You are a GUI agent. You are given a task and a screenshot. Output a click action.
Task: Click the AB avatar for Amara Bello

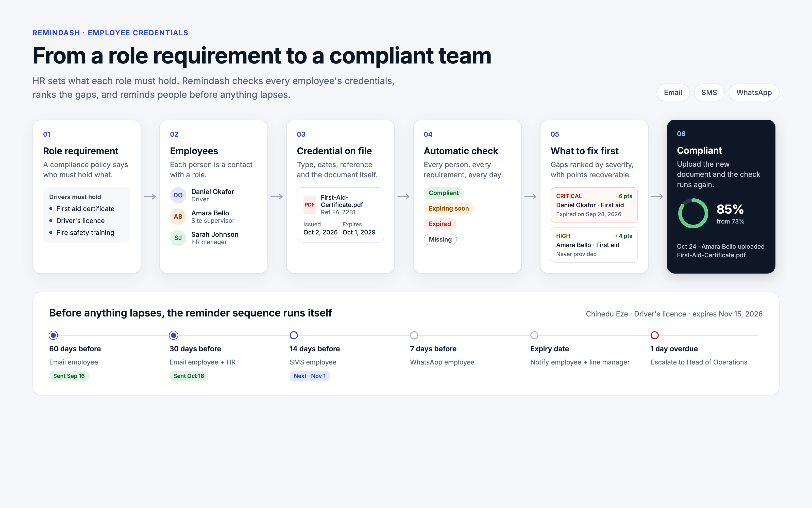[x=178, y=217]
